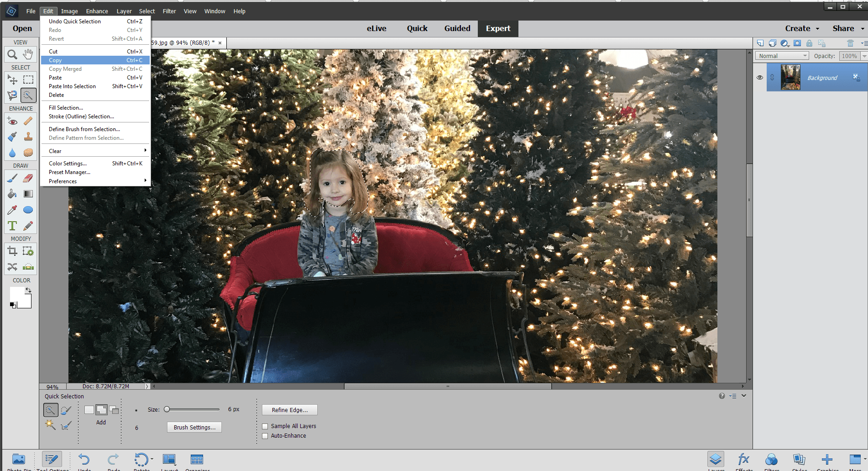868x471 pixels.
Task: Select the Blur water-drop tool
Action: tap(12, 153)
